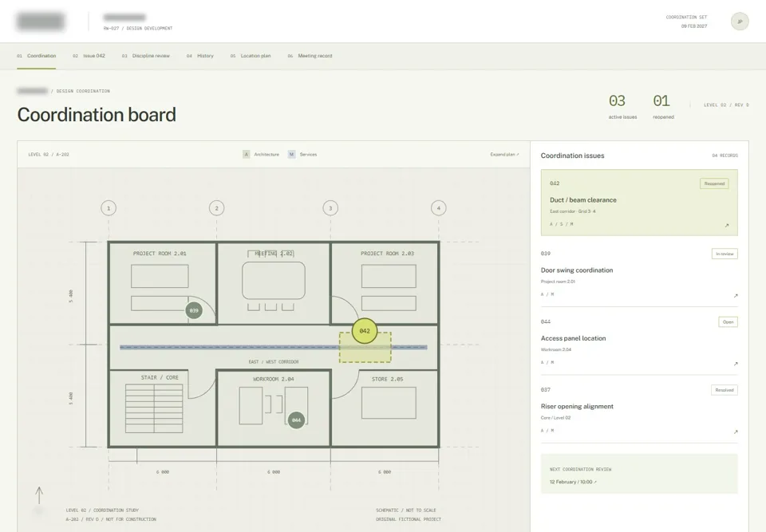Click the 01 reopened counter

pyautogui.click(x=663, y=107)
